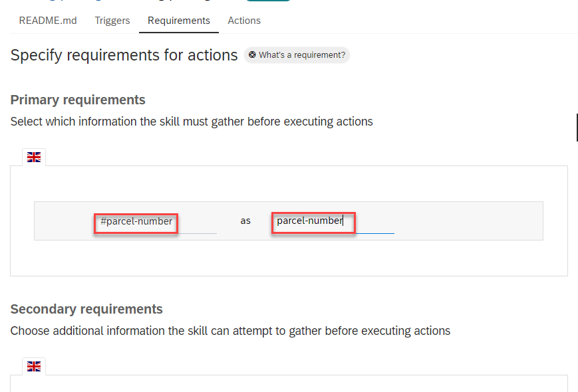Click the vertical scrollbar thumb on the right

click(576, 128)
